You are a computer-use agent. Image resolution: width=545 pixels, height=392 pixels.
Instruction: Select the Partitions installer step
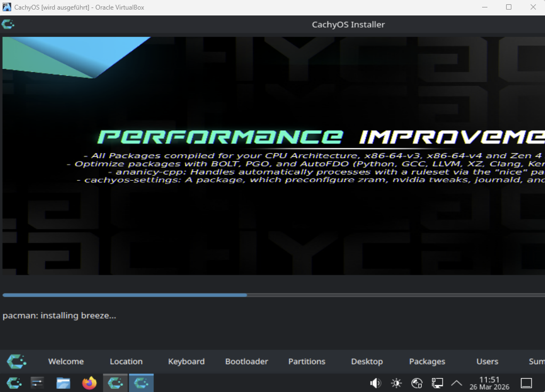(307, 362)
